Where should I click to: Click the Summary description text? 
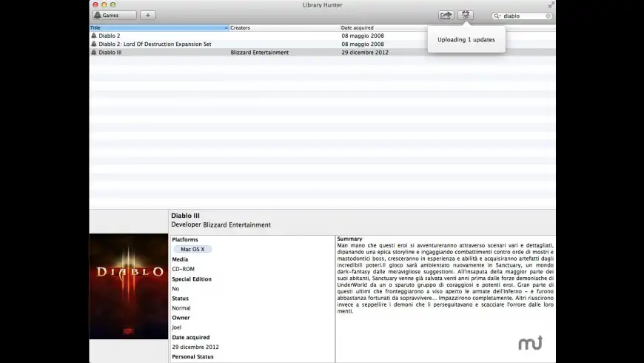(x=445, y=278)
